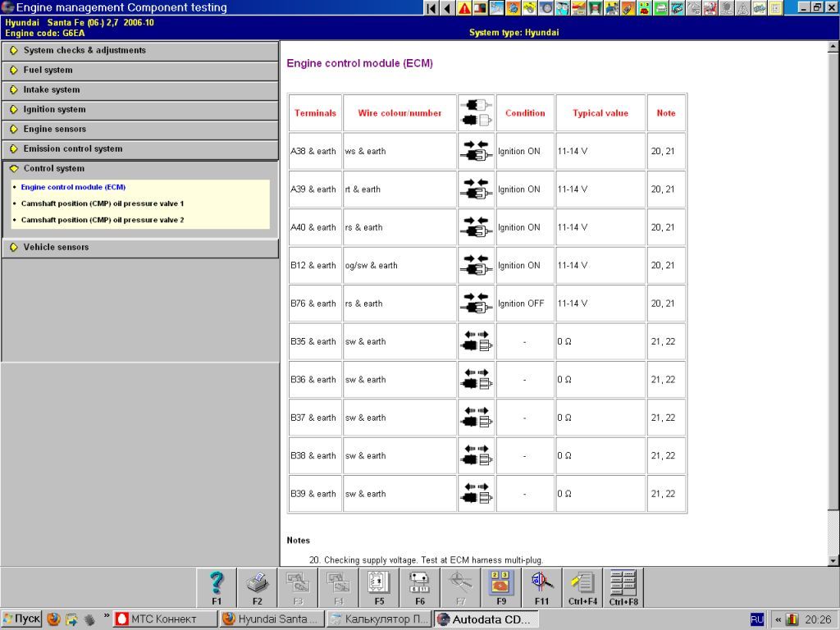Open Camshaft position oil pressure valve 2
The image size is (840, 630).
[x=103, y=220]
